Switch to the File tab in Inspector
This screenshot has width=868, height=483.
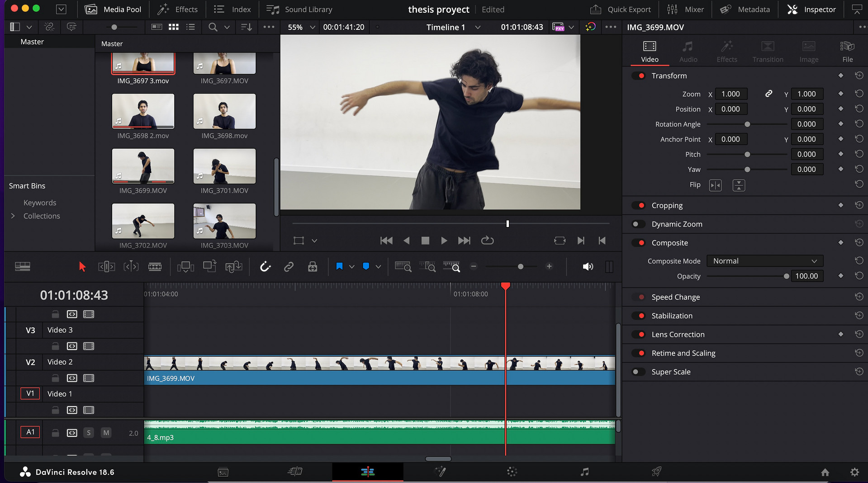coord(847,52)
